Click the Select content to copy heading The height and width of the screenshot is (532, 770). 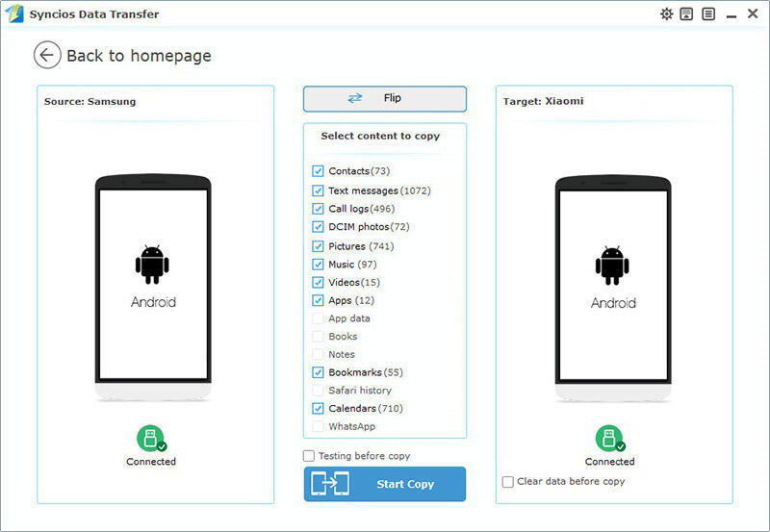click(x=380, y=136)
